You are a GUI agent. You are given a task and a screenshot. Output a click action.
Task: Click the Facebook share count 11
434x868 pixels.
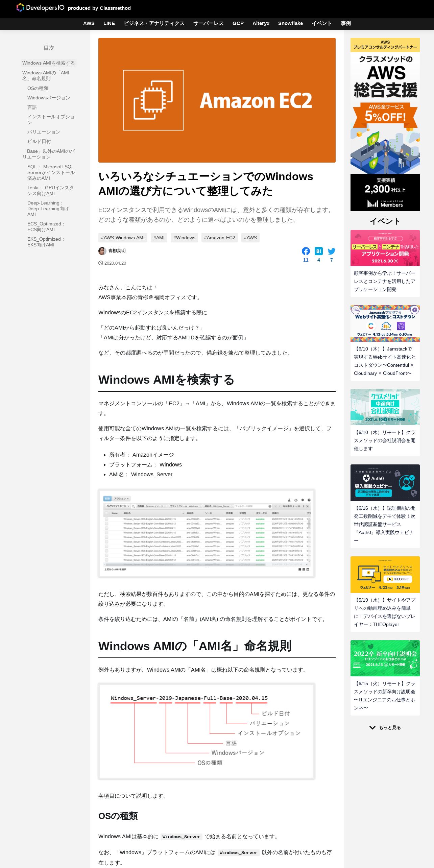point(306,260)
